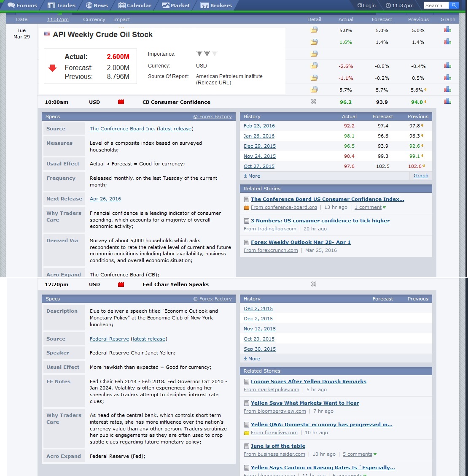
Task: Open Oct 20, 2015 Yellen history entry
Action: pyautogui.click(x=259, y=339)
